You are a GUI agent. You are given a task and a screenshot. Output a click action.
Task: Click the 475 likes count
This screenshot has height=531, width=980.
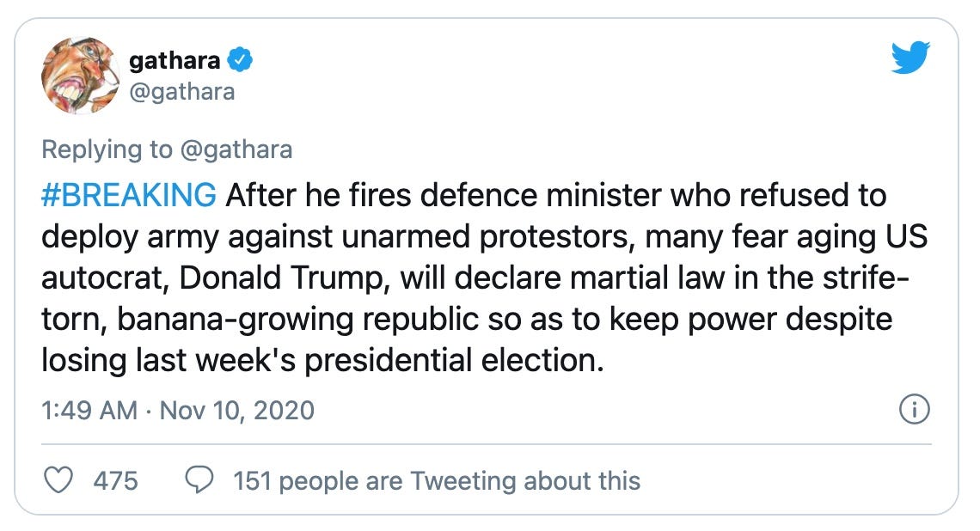[x=116, y=481]
